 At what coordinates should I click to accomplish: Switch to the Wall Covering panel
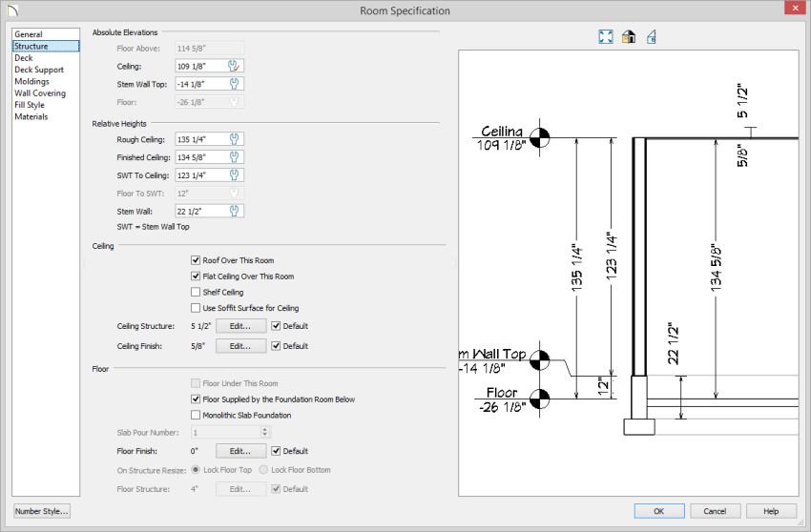(40, 93)
